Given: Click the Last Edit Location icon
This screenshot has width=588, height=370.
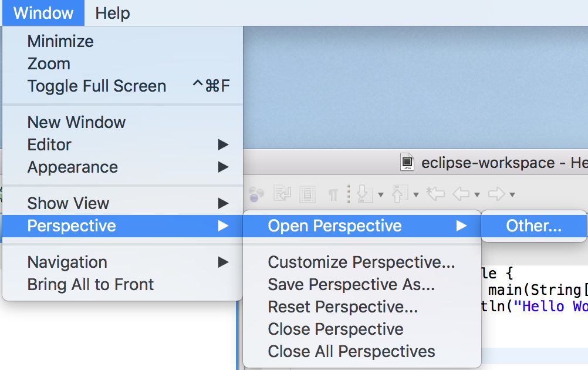Looking at the screenshot, I should click(x=435, y=194).
